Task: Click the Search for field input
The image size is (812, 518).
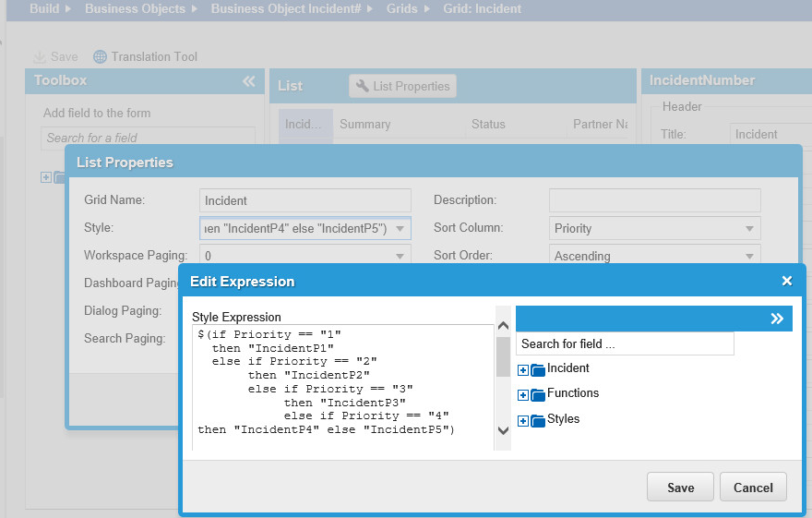Action: pyautogui.click(x=625, y=343)
